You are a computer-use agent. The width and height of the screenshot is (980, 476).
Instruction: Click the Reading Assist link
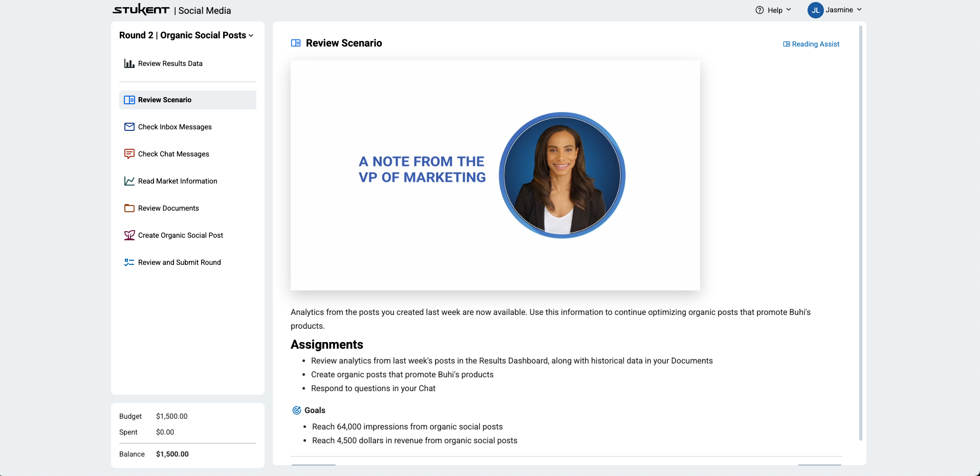[x=812, y=44]
